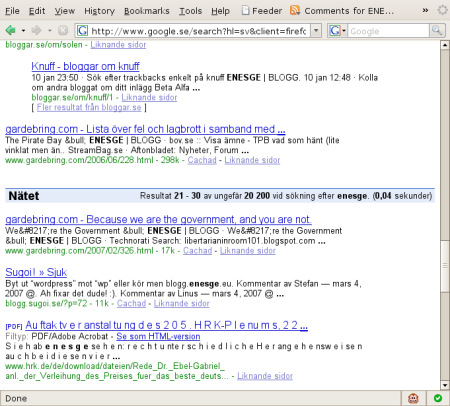Open the History menu
Image resolution: width=450 pixels, height=406 pixels.
(99, 11)
